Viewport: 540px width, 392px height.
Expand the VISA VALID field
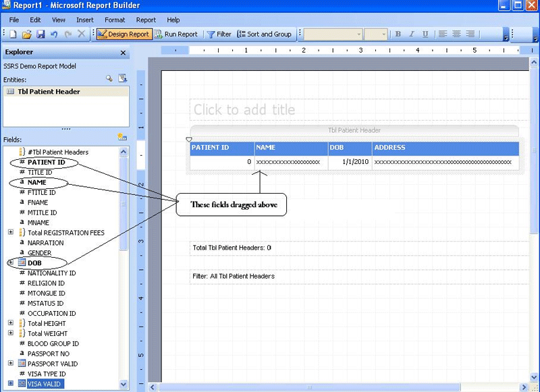(11, 383)
